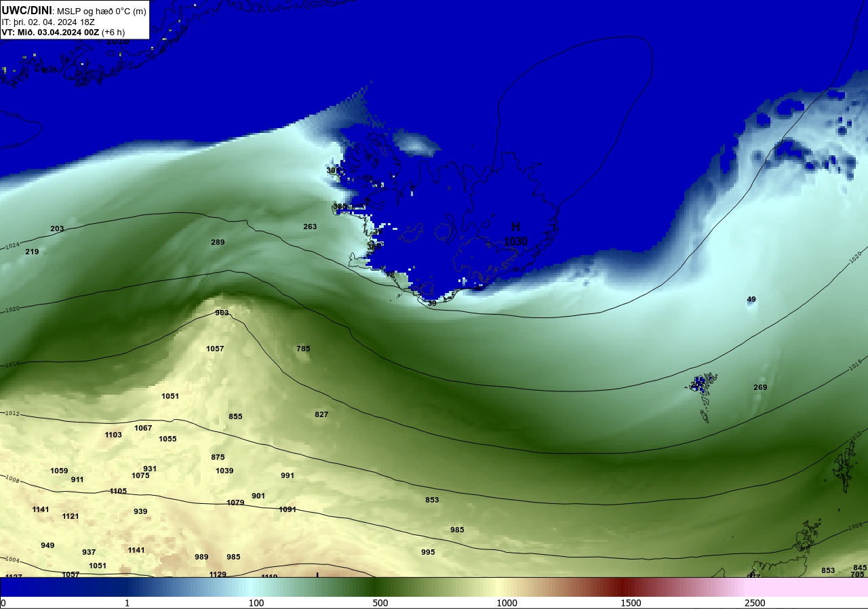Screen dimensions: 868x609
Task: Select the IT initialization time line 18Z
Action: click(x=48, y=22)
